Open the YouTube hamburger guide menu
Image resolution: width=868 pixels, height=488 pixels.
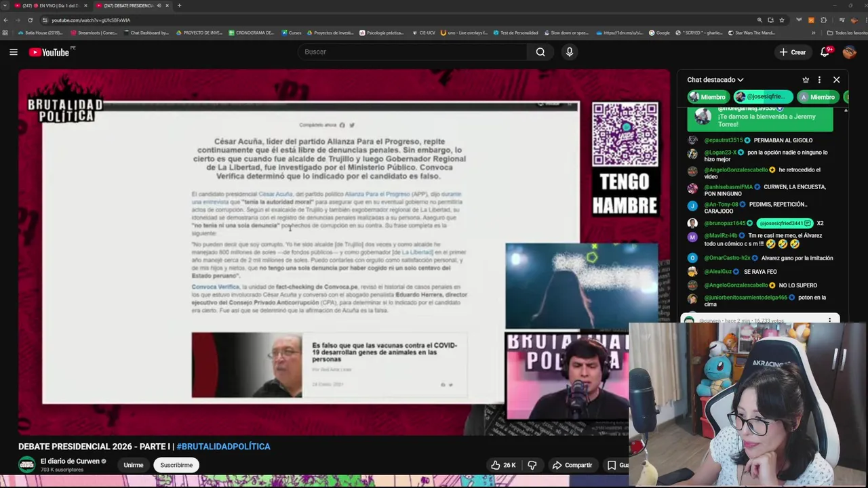[13, 52]
